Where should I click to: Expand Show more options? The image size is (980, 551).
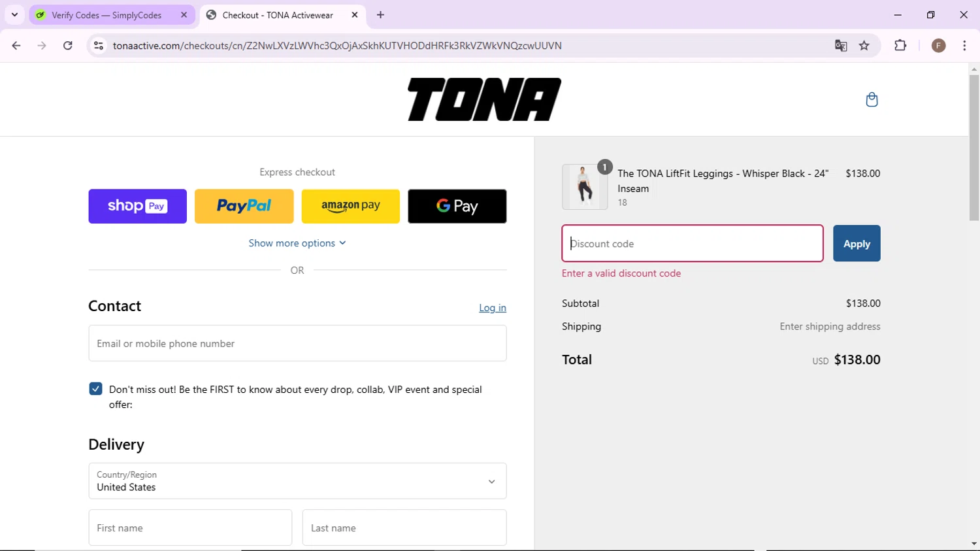297,243
